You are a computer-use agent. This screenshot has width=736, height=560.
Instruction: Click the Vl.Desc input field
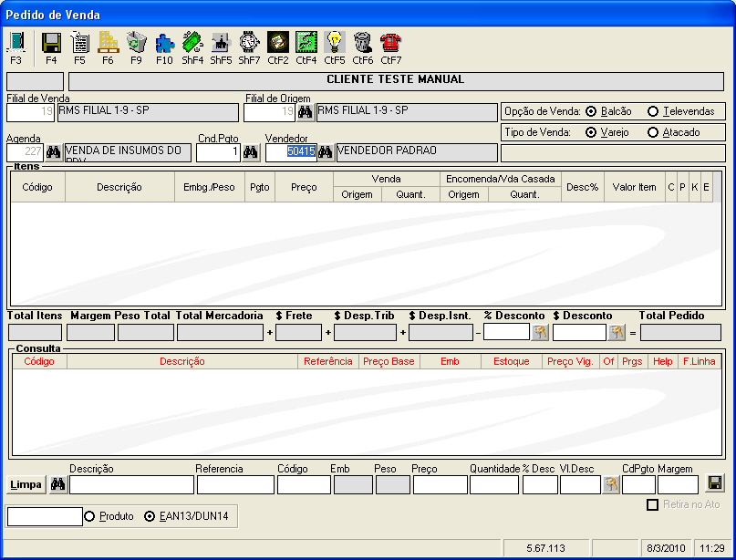580,485
